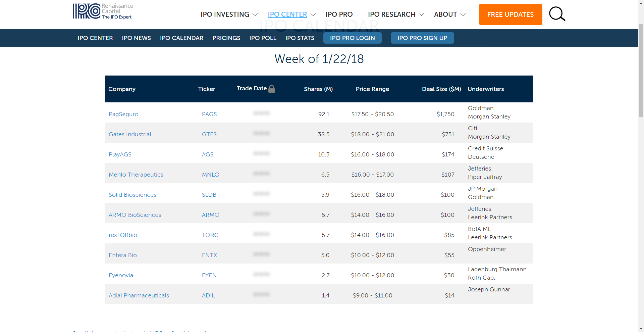Click the PAGS ticker link

209,114
